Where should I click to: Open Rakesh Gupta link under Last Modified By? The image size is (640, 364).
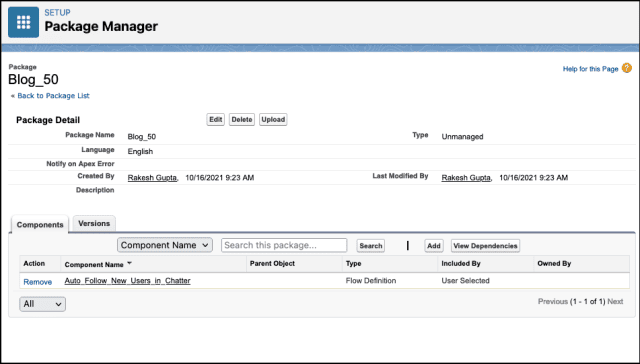coord(466,178)
